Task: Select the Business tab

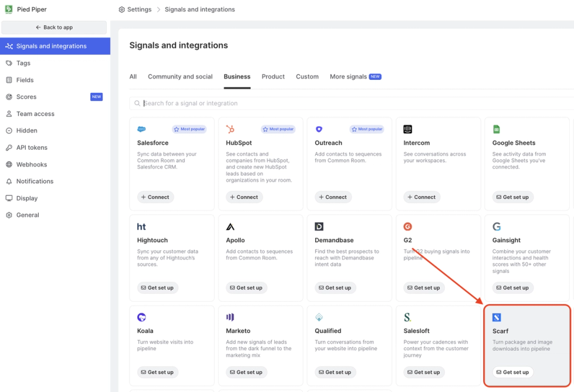Action: click(237, 76)
